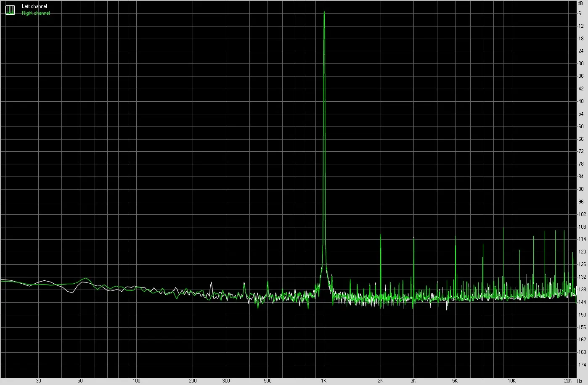Click the -132 dB axis value
Viewport: 588px width, 385px height.
pyautogui.click(x=582, y=277)
